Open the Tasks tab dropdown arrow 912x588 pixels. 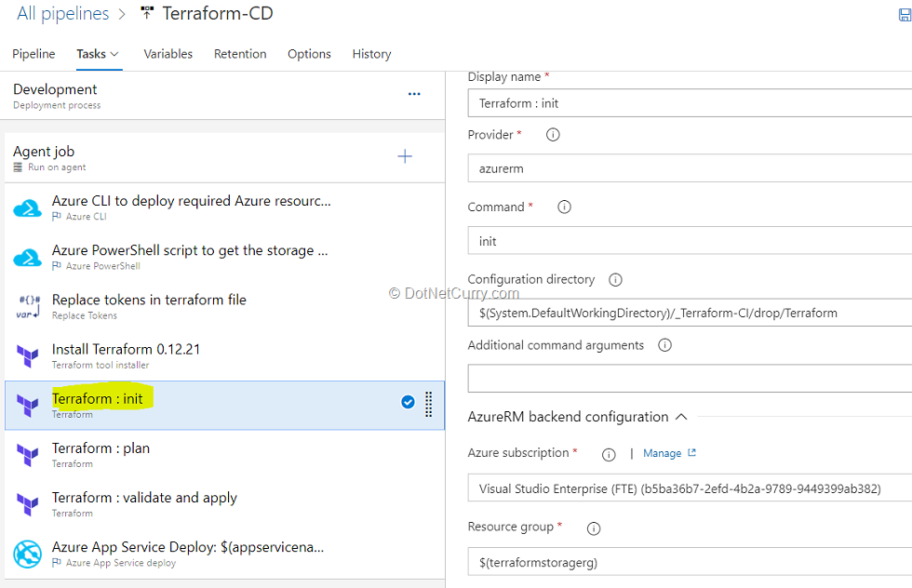click(x=114, y=54)
